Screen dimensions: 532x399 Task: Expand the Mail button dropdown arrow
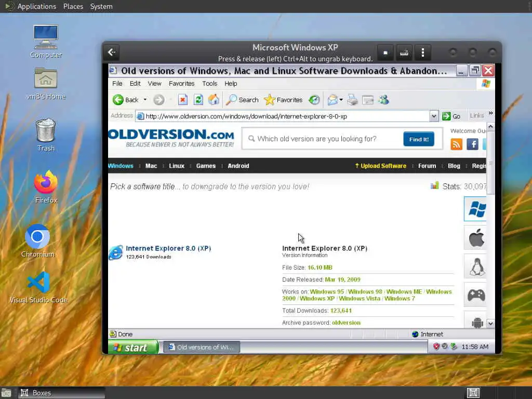point(341,100)
